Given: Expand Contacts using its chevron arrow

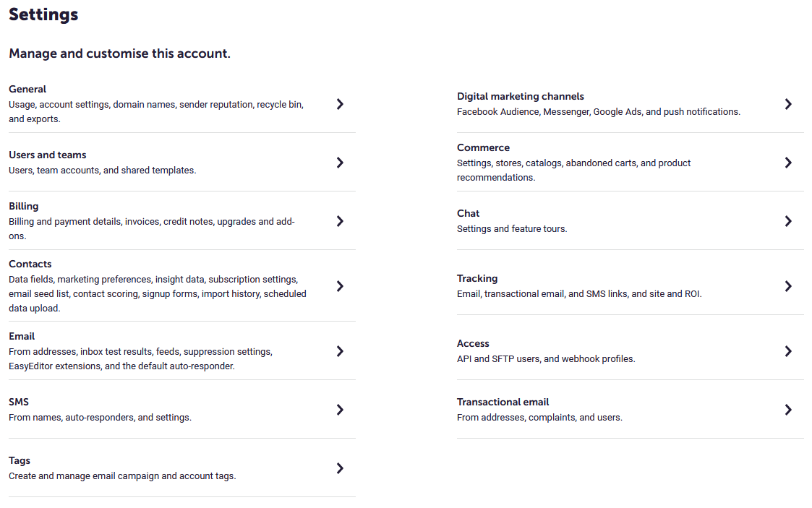Looking at the screenshot, I should [340, 286].
